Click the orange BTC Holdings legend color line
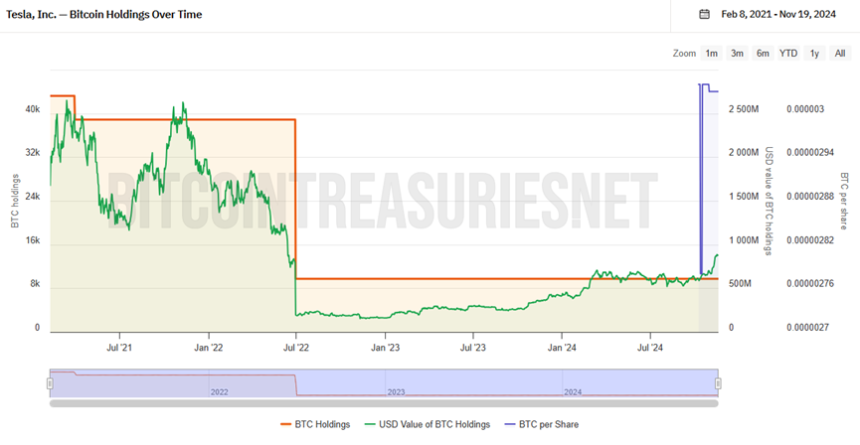The width and height of the screenshot is (860, 445). [x=286, y=424]
